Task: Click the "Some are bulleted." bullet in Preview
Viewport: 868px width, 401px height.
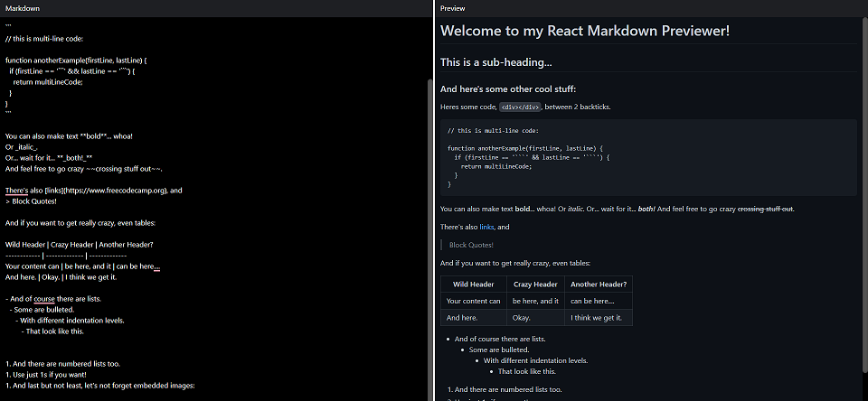Action: tap(499, 350)
